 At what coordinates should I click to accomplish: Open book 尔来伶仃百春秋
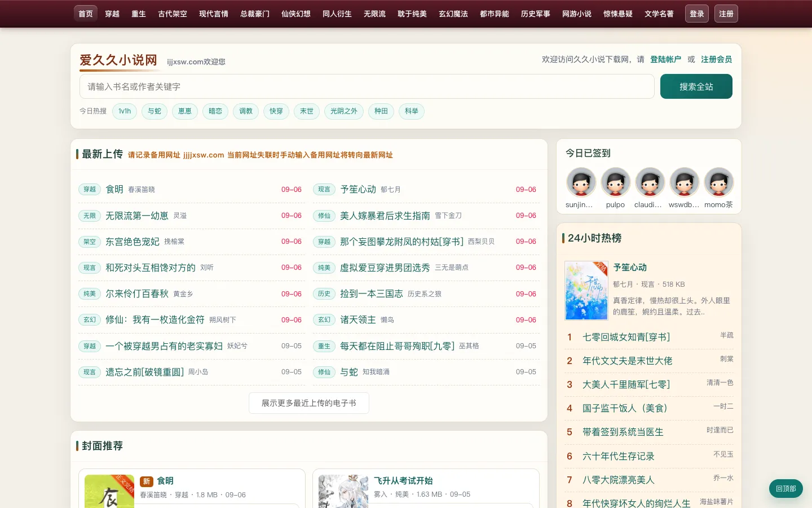[x=137, y=294]
